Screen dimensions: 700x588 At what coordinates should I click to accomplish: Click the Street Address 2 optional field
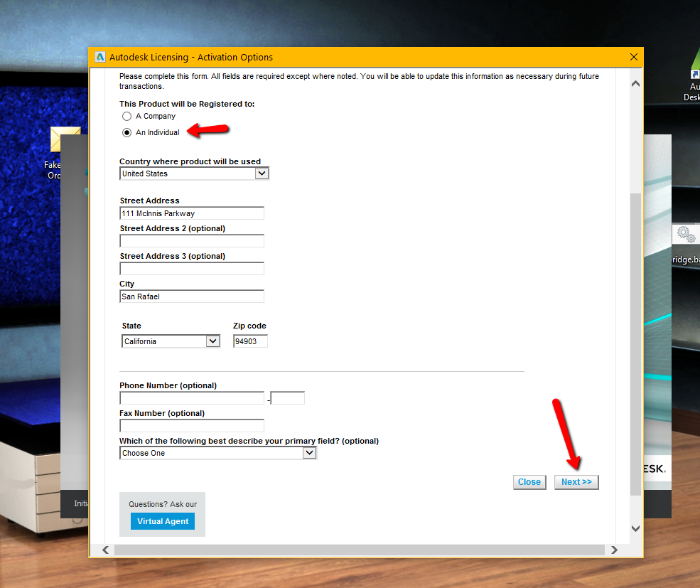192,241
